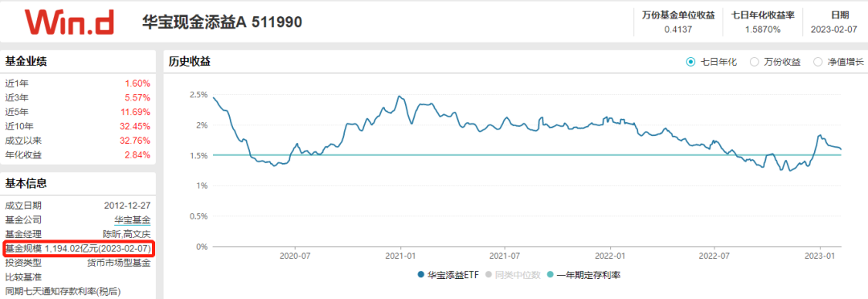Viewport: 868px width, 299px height.
Task: Click the 近3年 return 5.57%
Action: [x=138, y=98]
